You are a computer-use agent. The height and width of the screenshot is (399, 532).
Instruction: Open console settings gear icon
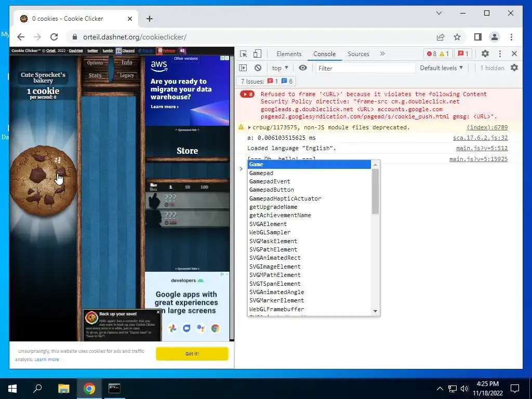(514, 68)
